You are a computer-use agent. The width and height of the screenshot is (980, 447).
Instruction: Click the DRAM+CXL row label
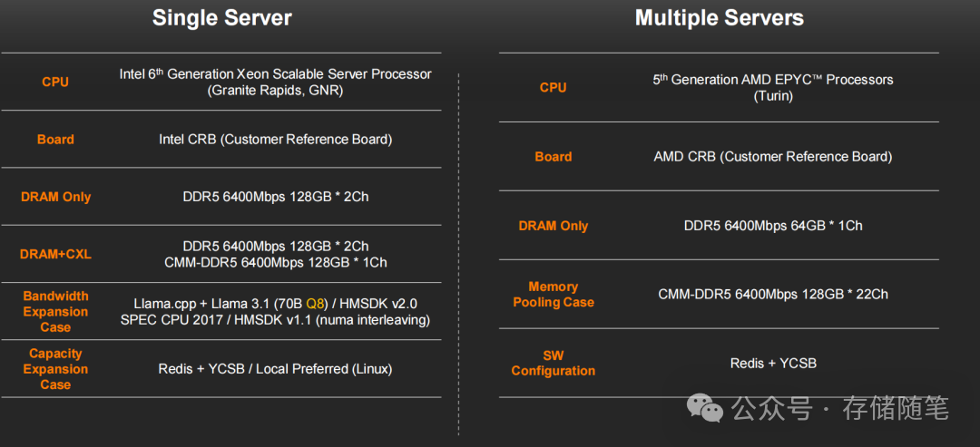(x=55, y=255)
